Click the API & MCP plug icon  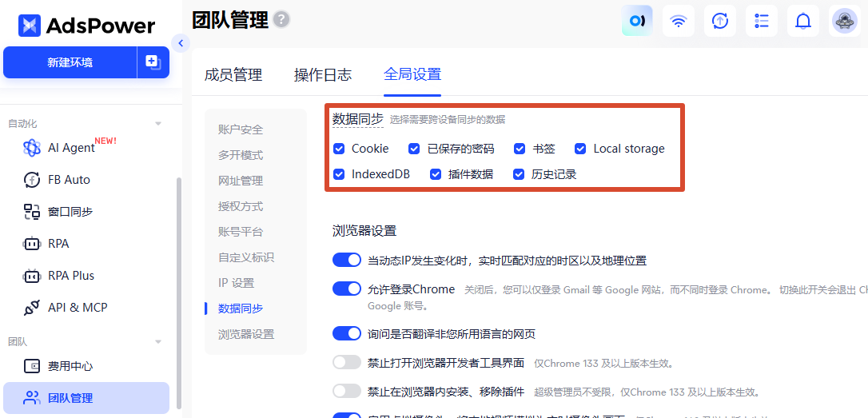pyautogui.click(x=32, y=307)
